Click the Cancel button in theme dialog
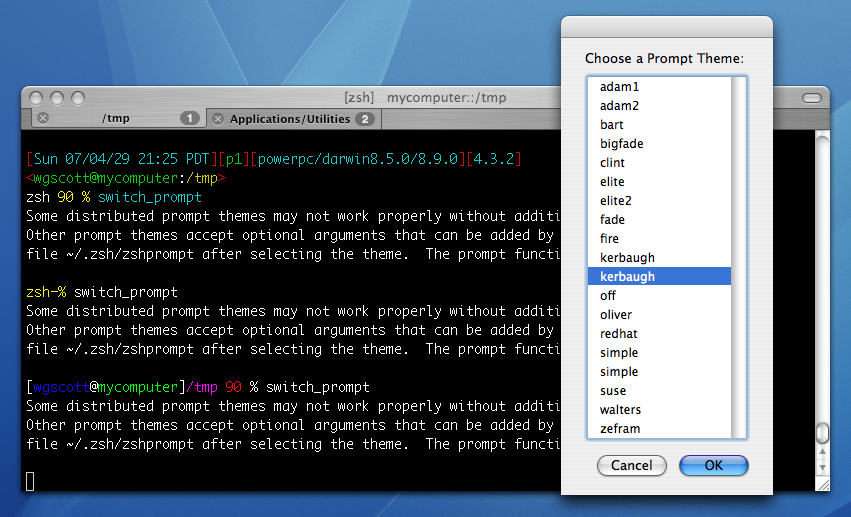 point(632,465)
